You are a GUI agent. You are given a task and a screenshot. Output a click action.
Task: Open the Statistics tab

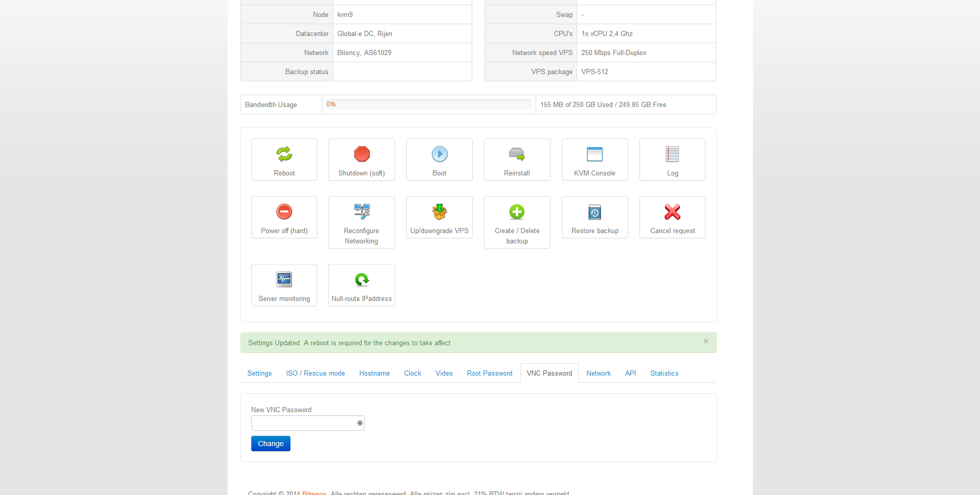(664, 373)
